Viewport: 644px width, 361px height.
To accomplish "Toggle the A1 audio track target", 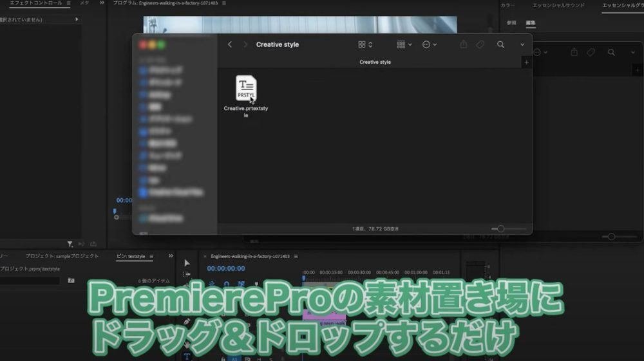I will [x=235, y=358].
